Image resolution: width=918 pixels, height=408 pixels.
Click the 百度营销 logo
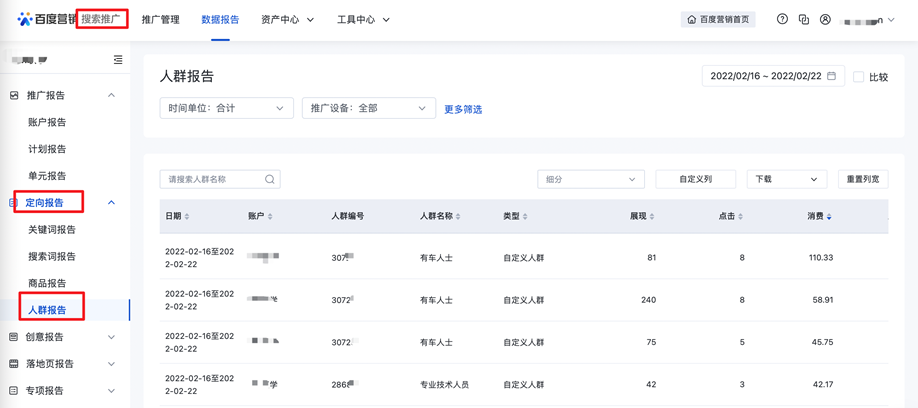46,19
